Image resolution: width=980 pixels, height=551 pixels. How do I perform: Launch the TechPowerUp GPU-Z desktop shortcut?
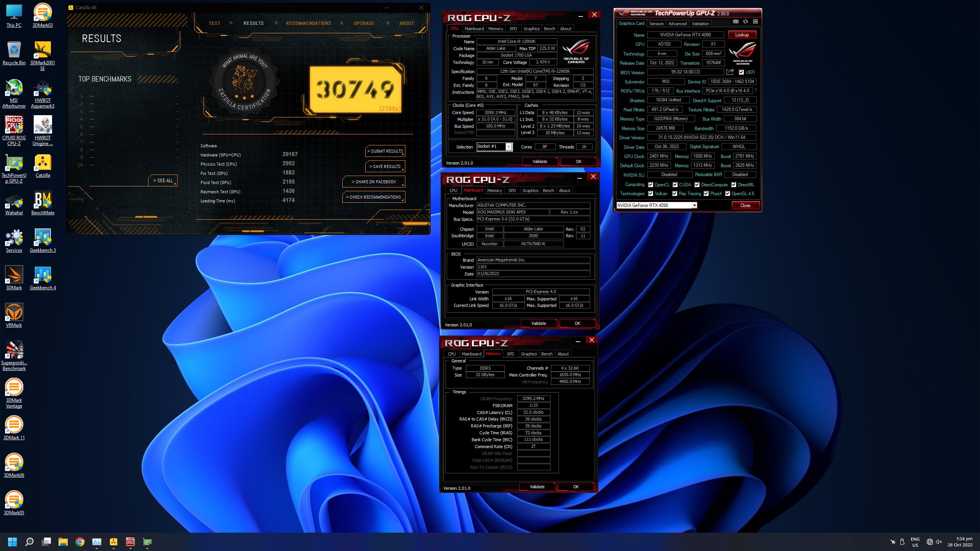(x=14, y=168)
